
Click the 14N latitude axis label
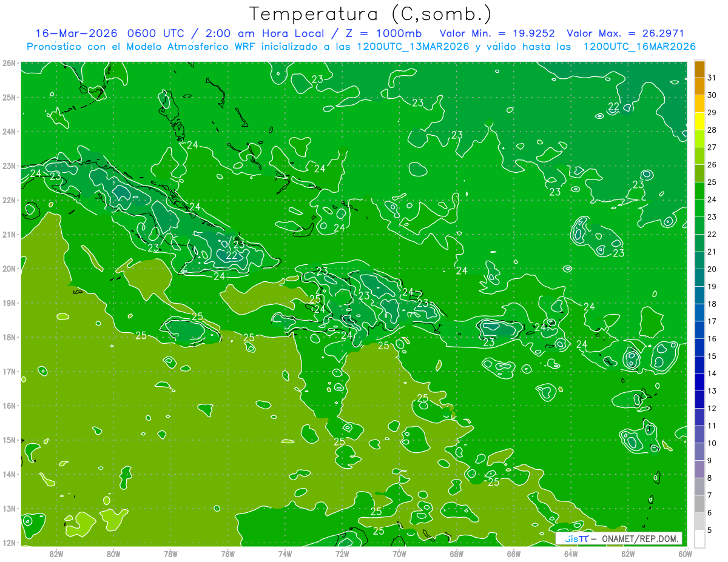[8, 474]
